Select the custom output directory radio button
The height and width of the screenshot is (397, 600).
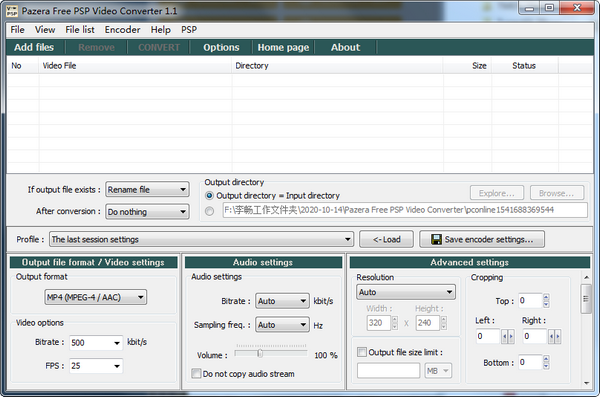click(209, 211)
